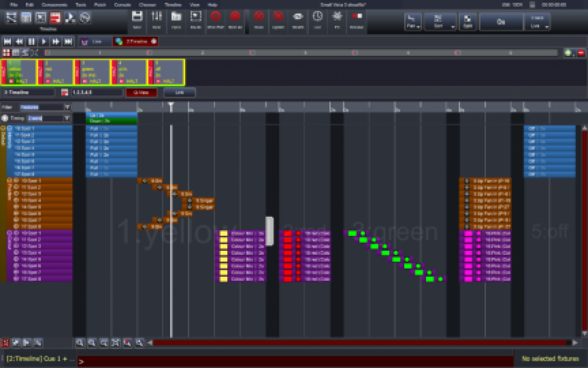
Task: Click the Up 2s timing block
Action: coord(111,115)
